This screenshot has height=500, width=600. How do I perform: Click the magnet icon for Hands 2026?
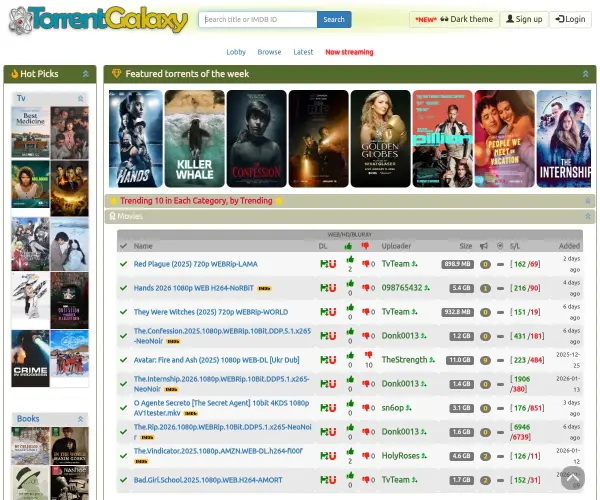click(x=333, y=288)
